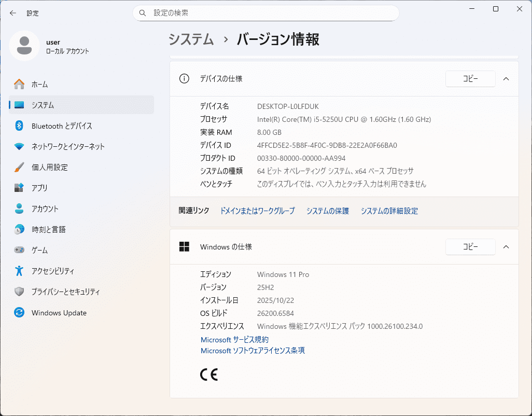Select version value 25H2
Viewport: 532px width, 416px height.
[x=265, y=287]
